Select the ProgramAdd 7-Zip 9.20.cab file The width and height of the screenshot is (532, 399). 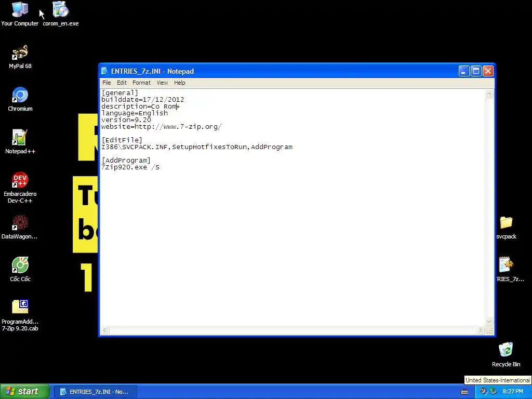(20, 315)
